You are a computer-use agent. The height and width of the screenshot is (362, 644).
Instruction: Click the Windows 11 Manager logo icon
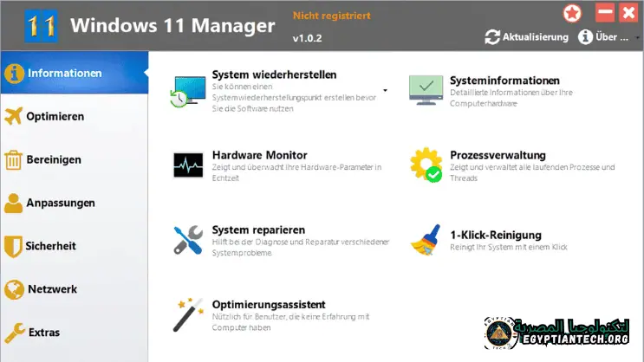41,26
